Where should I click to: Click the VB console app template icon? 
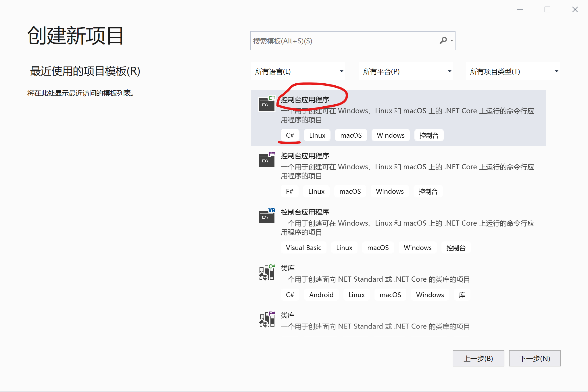[x=267, y=216]
